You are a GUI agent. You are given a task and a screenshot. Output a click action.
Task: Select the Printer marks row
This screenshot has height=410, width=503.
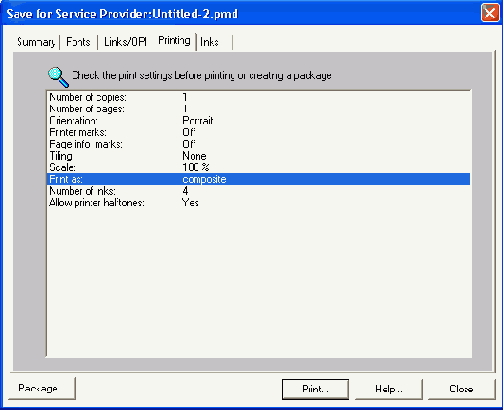[x=258, y=132]
